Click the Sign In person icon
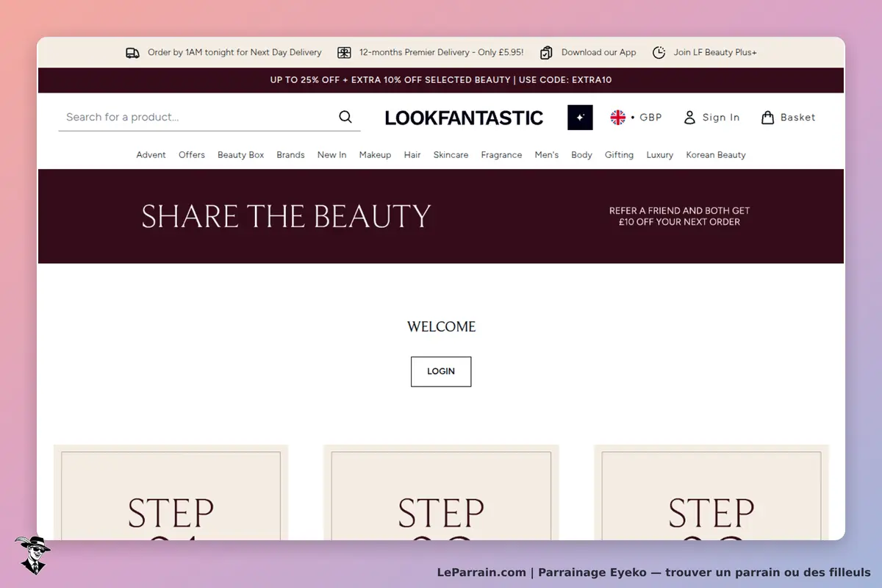 [689, 118]
